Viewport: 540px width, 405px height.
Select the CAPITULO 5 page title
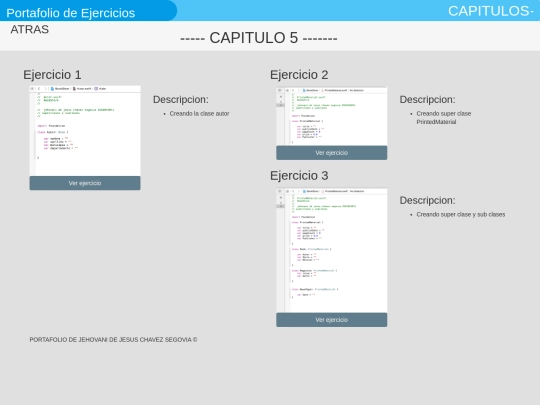[x=259, y=38]
